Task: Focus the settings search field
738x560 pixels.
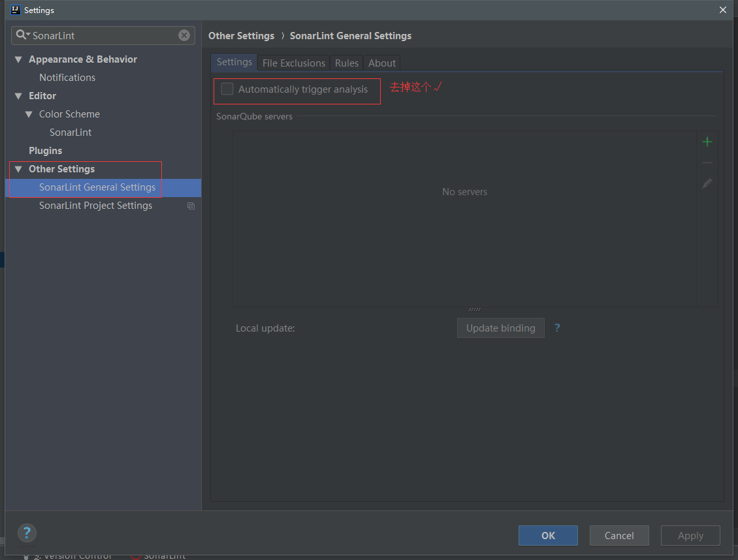Action: click(104, 36)
